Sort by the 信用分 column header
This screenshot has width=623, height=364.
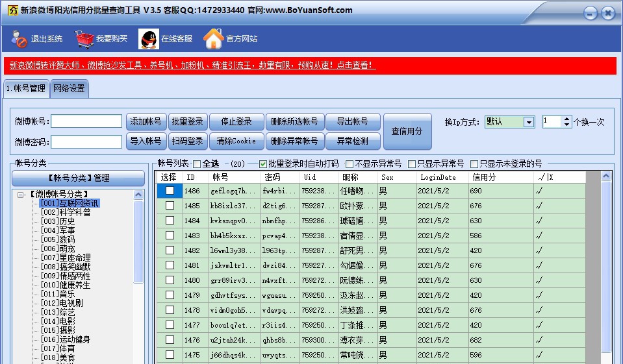click(501, 177)
